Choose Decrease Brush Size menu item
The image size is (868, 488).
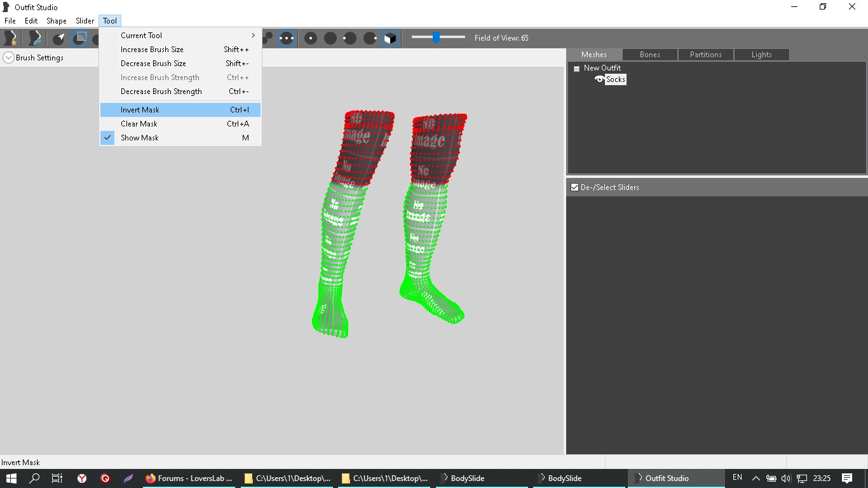pyautogui.click(x=180, y=64)
